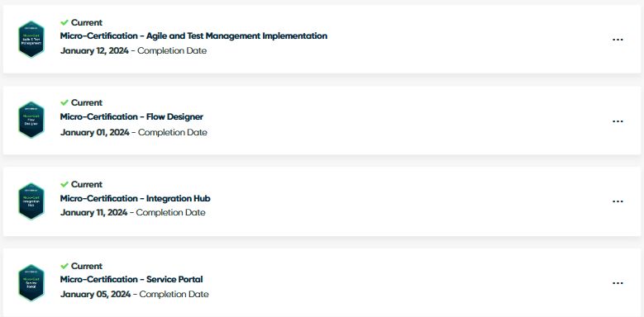Click the January 01, 2024 completion date
This screenshot has width=644, height=317.
coord(95,132)
